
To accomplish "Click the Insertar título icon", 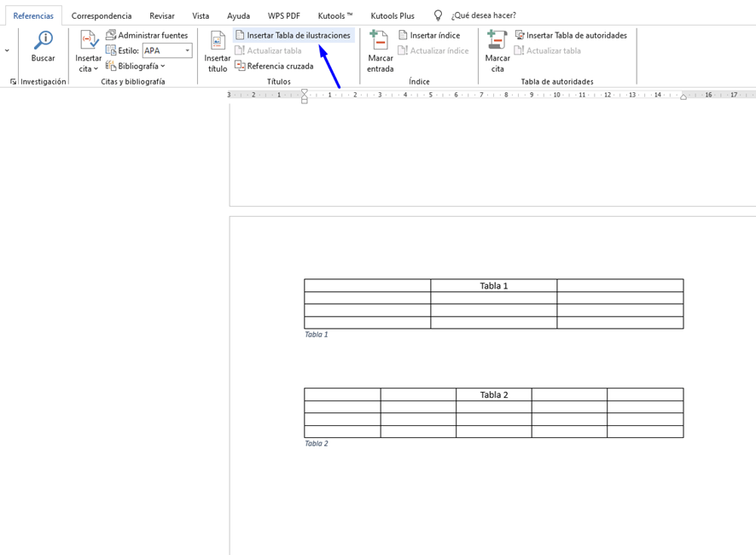I will click(x=218, y=41).
